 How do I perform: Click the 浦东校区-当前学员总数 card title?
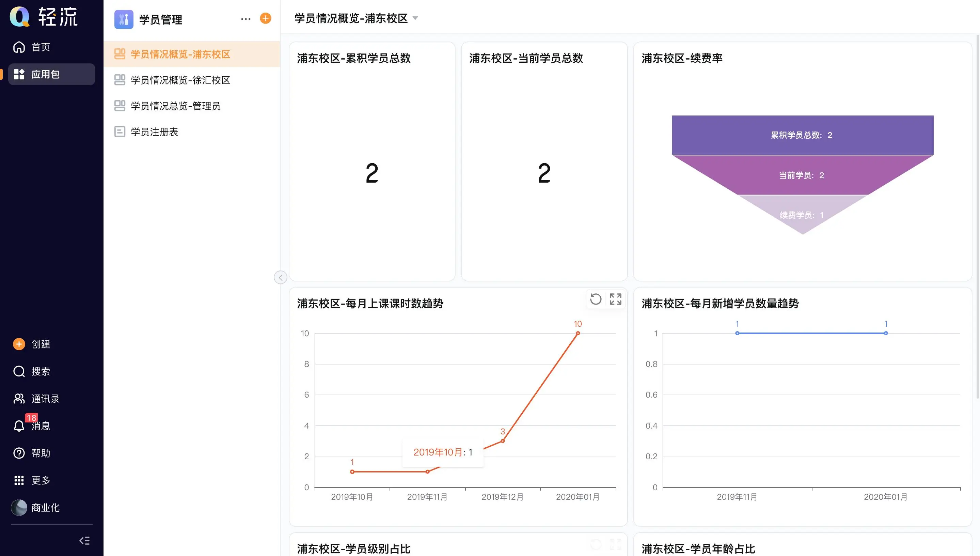point(526,58)
